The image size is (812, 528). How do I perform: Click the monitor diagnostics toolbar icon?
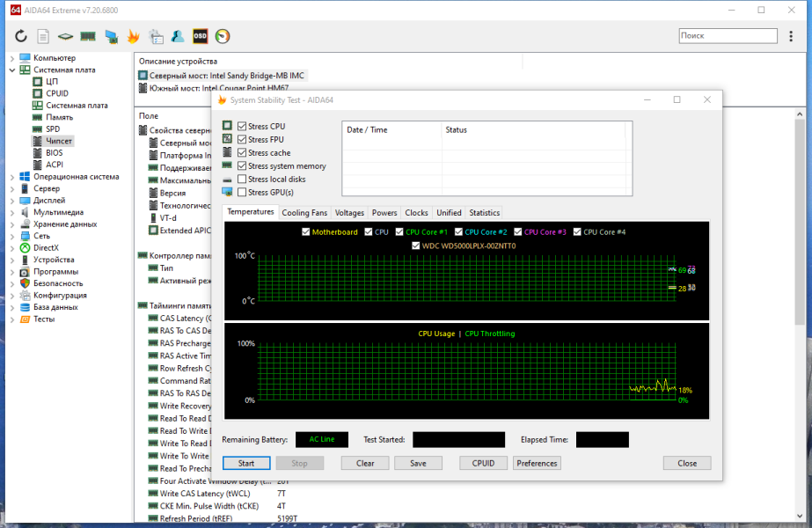point(156,36)
